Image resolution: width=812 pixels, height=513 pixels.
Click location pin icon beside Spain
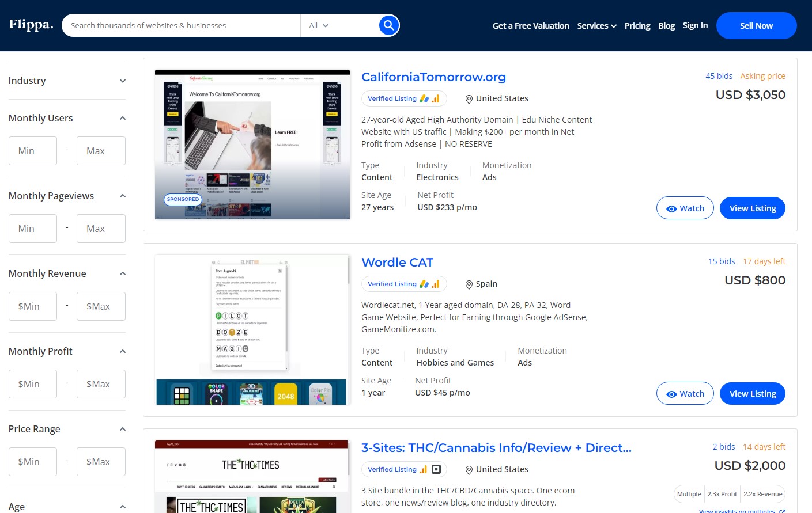point(469,284)
